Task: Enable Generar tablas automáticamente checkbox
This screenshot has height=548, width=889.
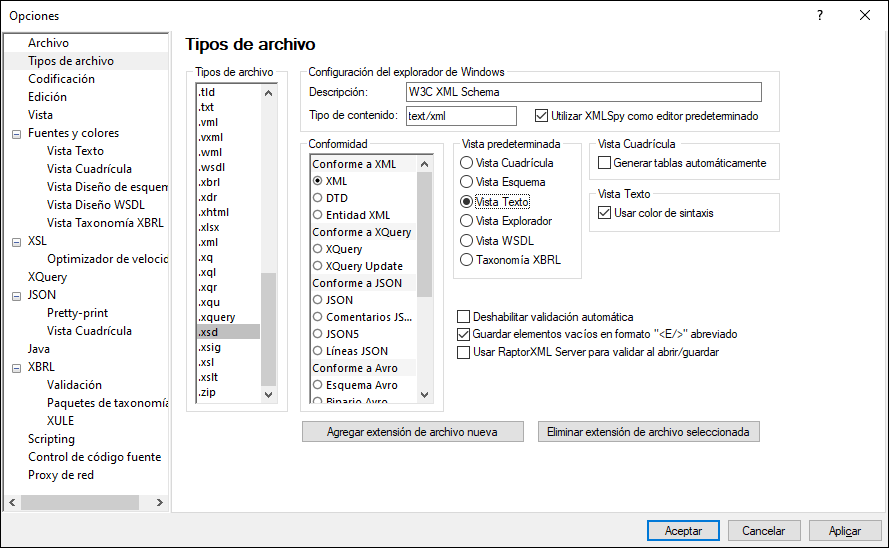Action: point(604,163)
